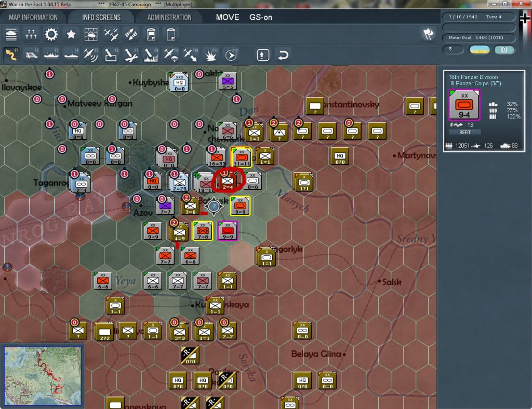Select the F5 Air Recon mode icon
The image size is (532, 409).
click(x=91, y=55)
